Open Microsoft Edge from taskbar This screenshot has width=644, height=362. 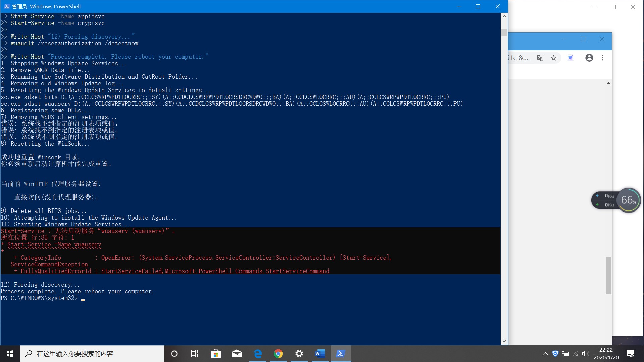pyautogui.click(x=258, y=354)
